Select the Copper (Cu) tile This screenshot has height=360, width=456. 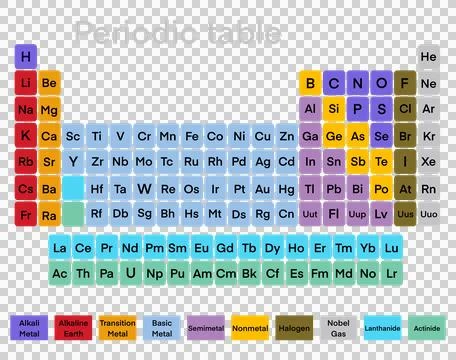[x=263, y=135]
